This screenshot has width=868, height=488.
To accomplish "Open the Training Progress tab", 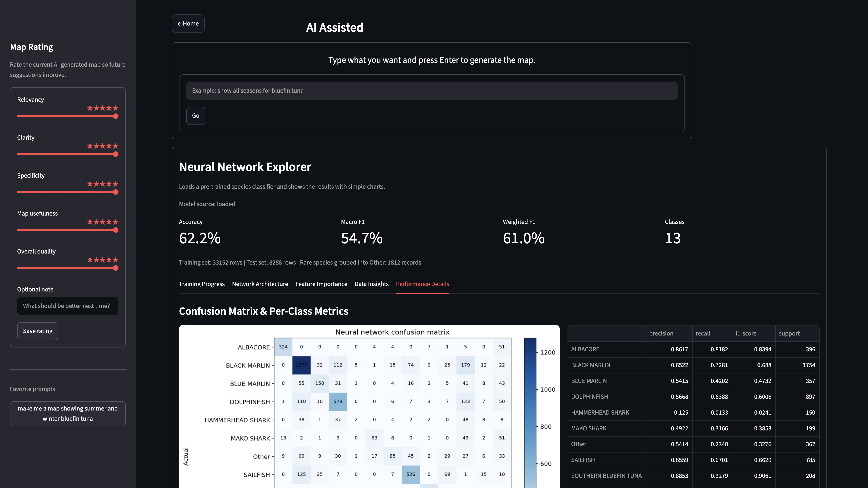I will click(x=202, y=284).
